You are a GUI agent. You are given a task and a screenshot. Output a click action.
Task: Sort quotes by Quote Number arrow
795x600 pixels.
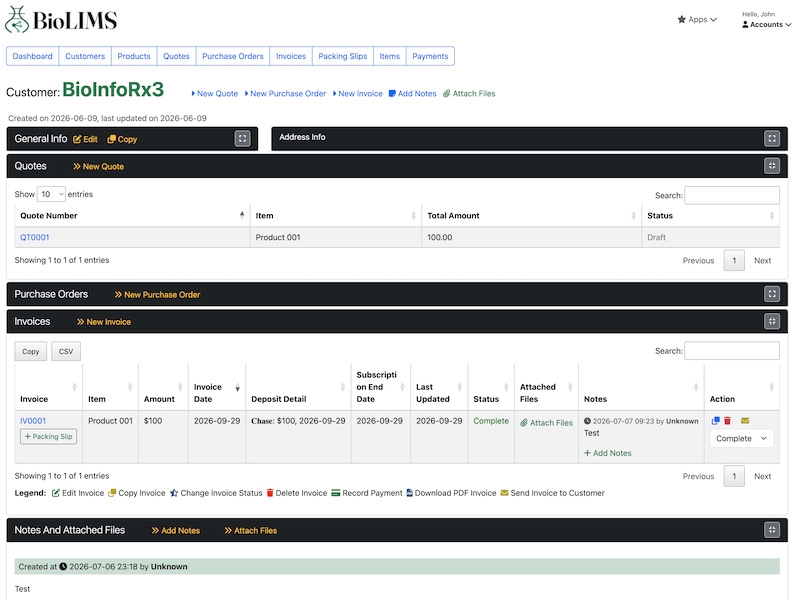pyautogui.click(x=242, y=216)
